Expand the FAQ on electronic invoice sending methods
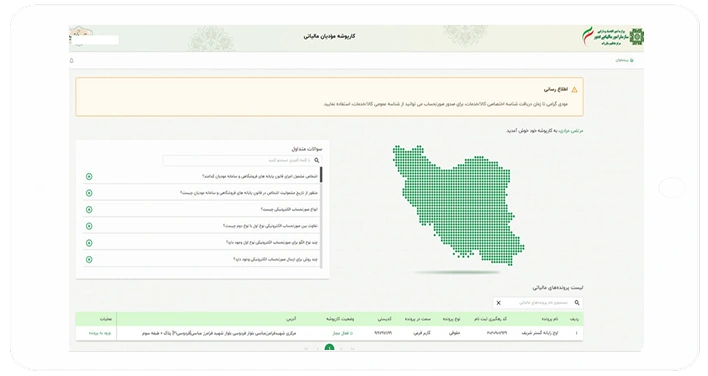 89,260
